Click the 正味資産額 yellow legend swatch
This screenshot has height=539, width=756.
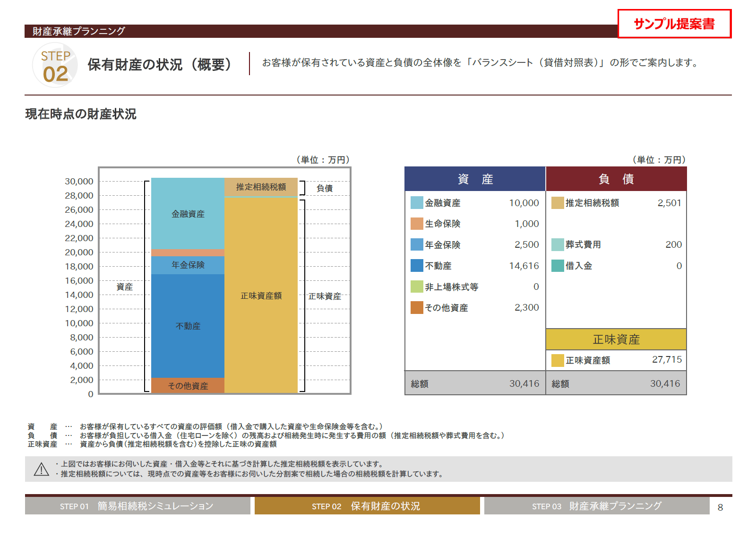coord(558,360)
